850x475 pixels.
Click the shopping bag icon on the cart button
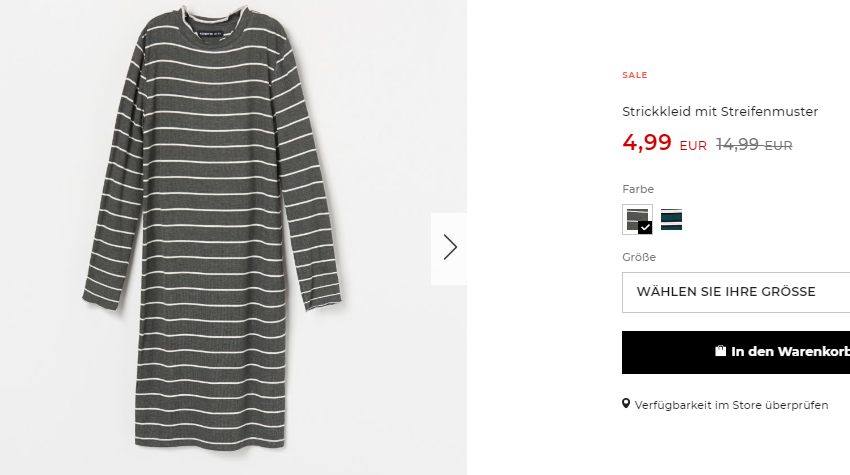tap(720, 351)
